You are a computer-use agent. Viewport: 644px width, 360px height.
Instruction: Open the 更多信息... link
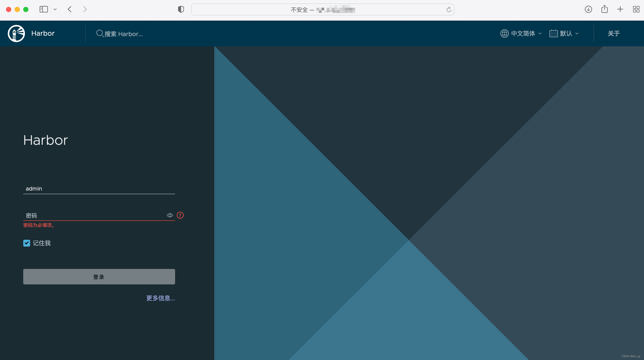coord(160,298)
